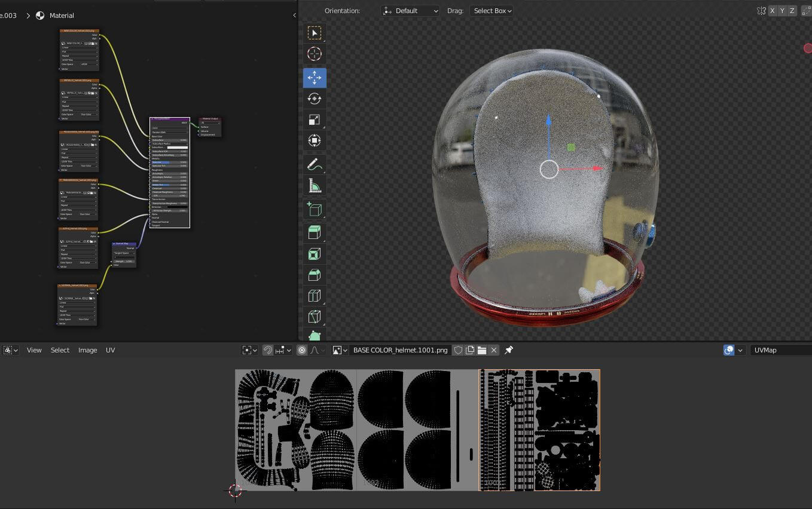This screenshot has width=812, height=509.
Task: Select the 1002 UDIM tile
Action: (x=417, y=430)
